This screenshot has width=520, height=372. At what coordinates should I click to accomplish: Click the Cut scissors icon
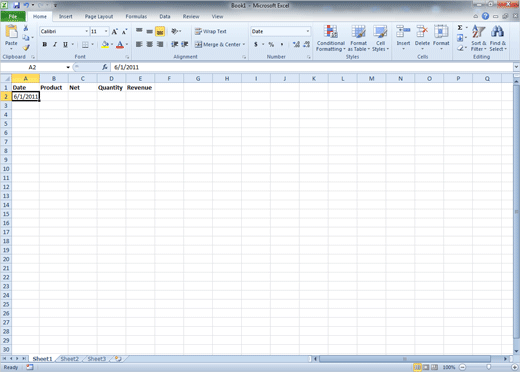26,28
